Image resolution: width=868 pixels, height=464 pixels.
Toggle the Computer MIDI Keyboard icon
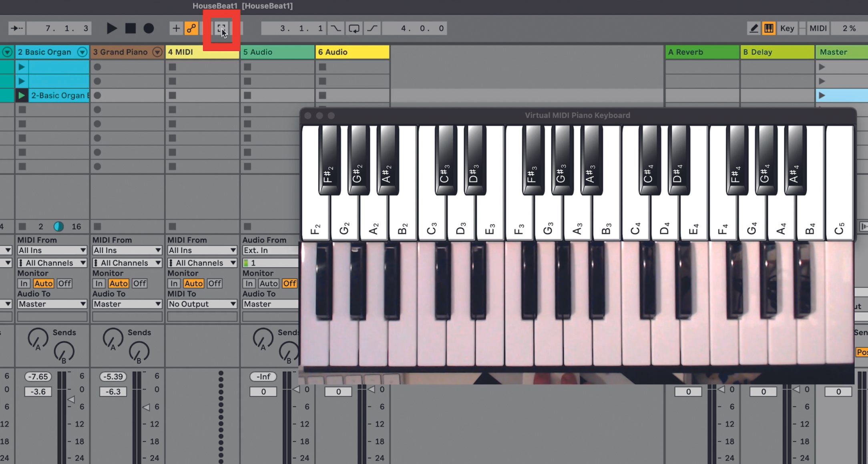(x=769, y=28)
